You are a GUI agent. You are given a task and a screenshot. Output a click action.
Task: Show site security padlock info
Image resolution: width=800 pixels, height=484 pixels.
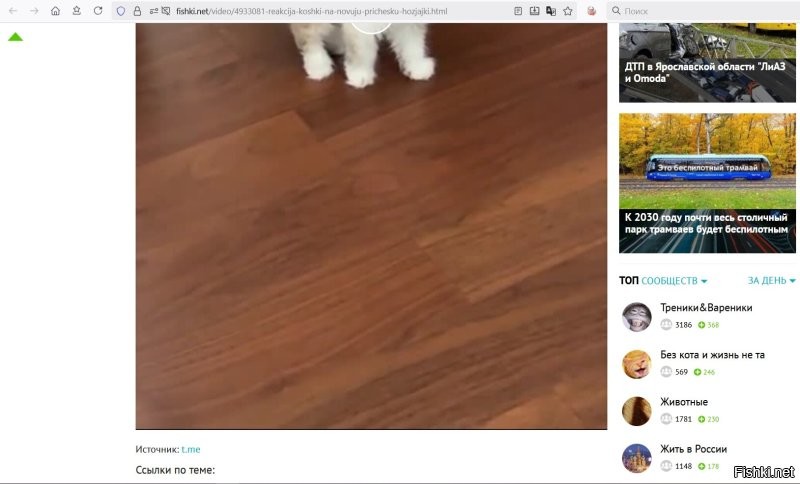(137, 11)
